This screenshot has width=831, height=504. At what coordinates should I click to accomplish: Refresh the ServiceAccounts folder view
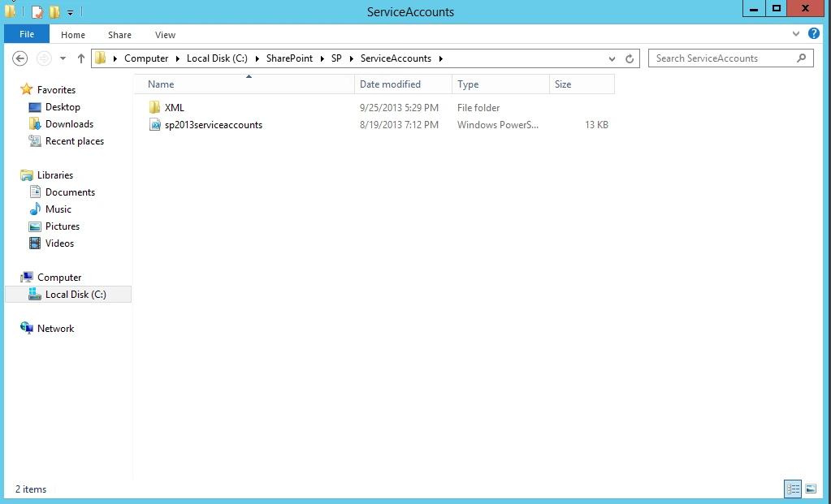(630, 58)
